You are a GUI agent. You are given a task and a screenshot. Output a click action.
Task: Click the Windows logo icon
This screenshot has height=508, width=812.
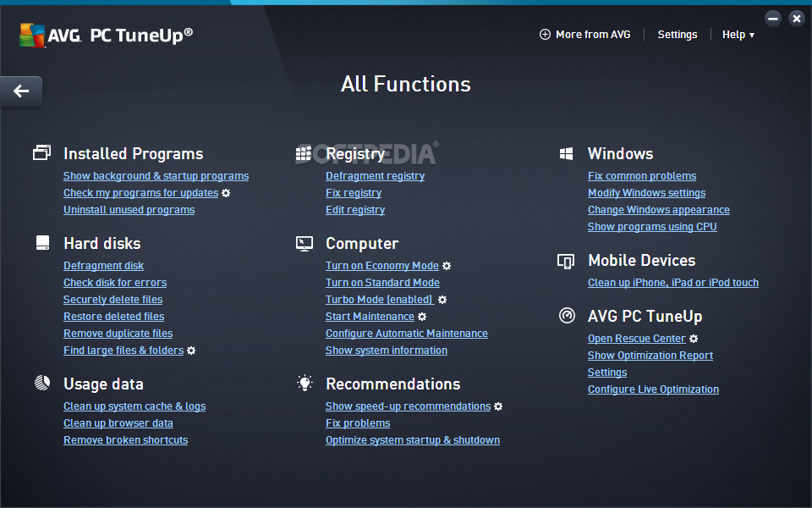pos(566,153)
